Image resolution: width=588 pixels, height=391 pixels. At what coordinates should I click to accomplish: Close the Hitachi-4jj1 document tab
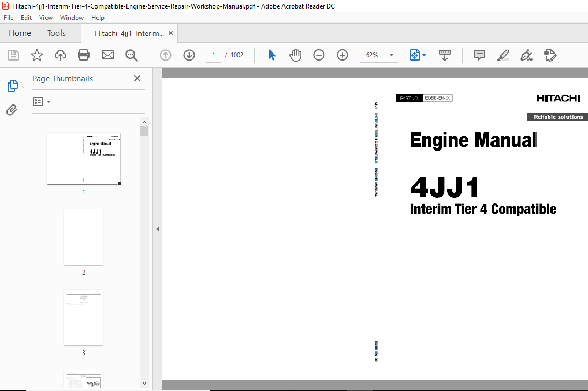[170, 33]
